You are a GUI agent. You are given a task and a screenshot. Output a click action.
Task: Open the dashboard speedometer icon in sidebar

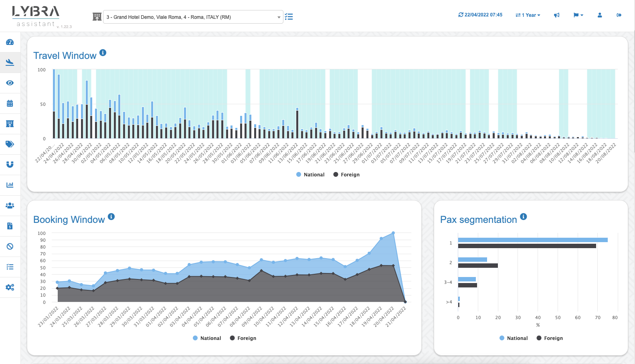click(x=10, y=42)
